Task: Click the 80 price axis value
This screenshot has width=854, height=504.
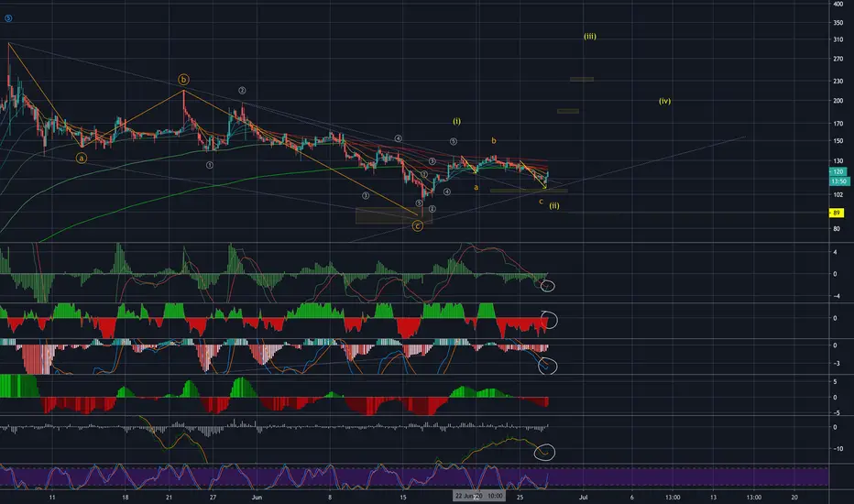Action: 836,229
